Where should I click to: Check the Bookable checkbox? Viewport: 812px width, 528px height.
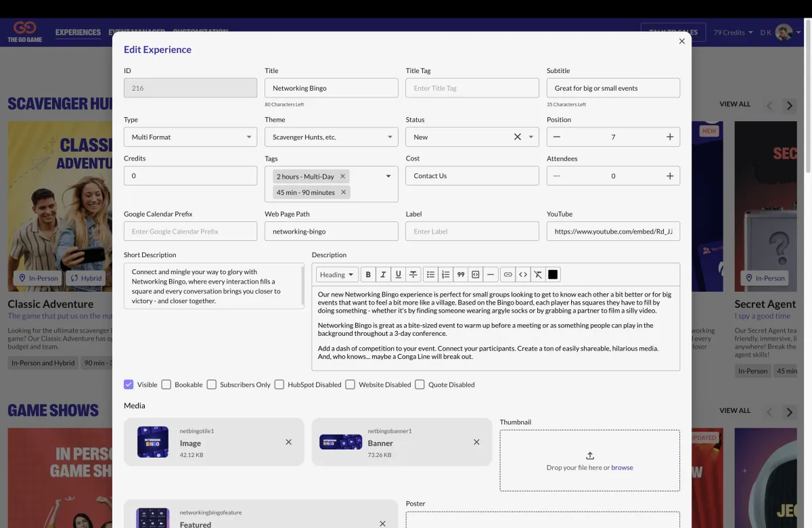[x=166, y=384]
